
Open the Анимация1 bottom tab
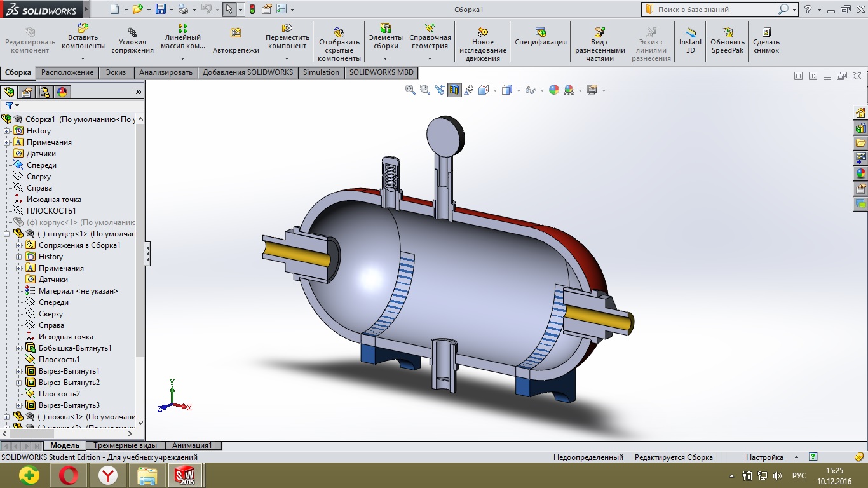pyautogui.click(x=192, y=445)
